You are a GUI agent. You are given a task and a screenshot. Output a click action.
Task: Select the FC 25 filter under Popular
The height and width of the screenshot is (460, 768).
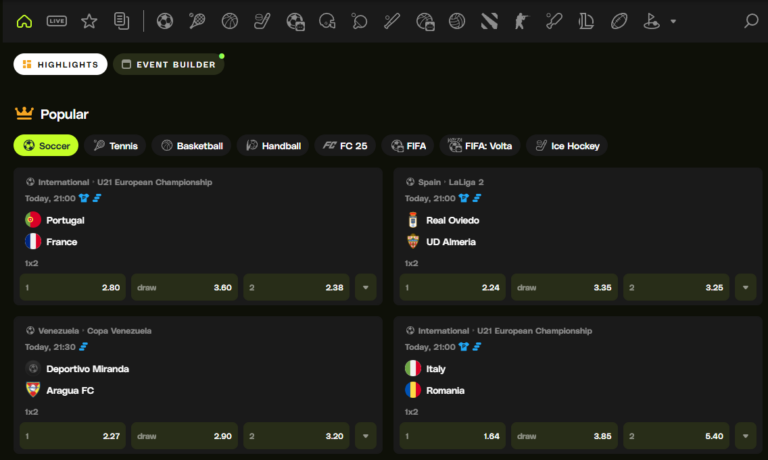(345, 145)
